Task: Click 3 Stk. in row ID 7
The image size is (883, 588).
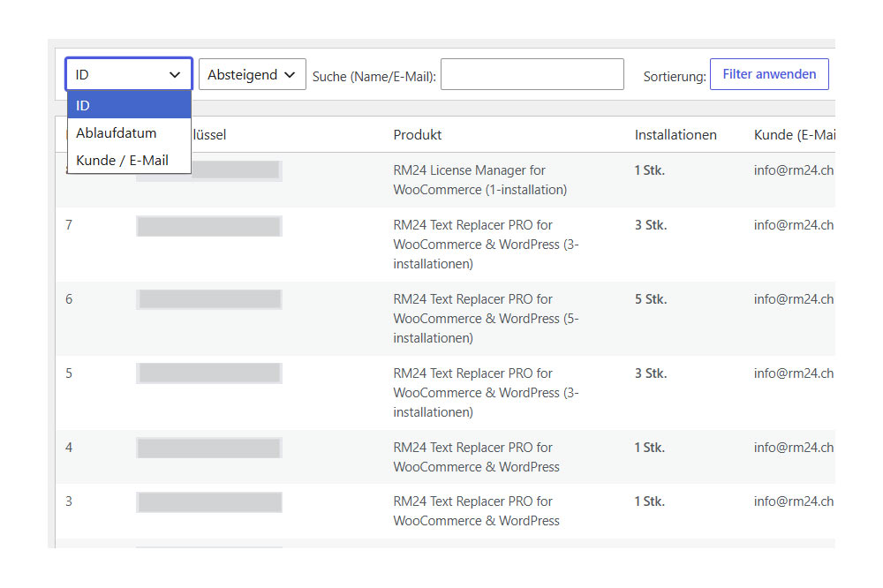Action: pos(651,225)
